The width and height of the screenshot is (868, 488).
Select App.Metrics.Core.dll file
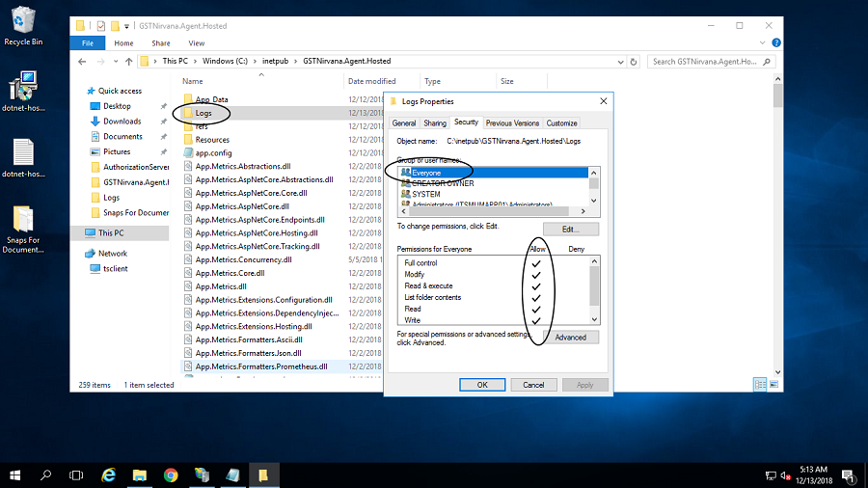[230, 273]
